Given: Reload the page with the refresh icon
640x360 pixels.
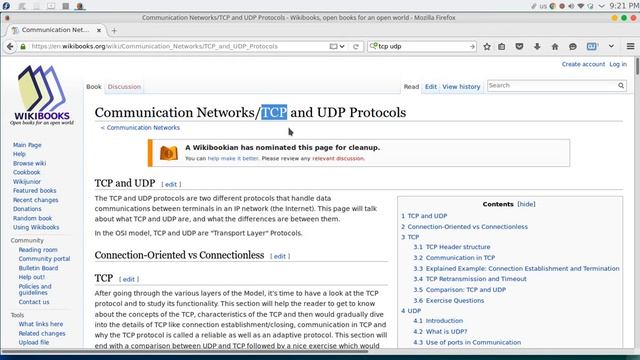Looking at the screenshot, I should pyautogui.click(x=356, y=47).
